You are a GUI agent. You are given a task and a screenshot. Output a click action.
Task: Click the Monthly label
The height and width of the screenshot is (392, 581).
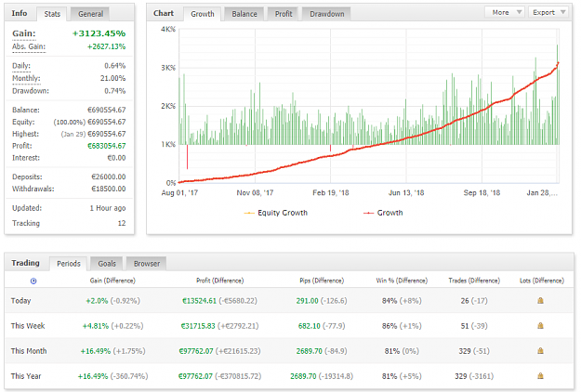[26, 78]
